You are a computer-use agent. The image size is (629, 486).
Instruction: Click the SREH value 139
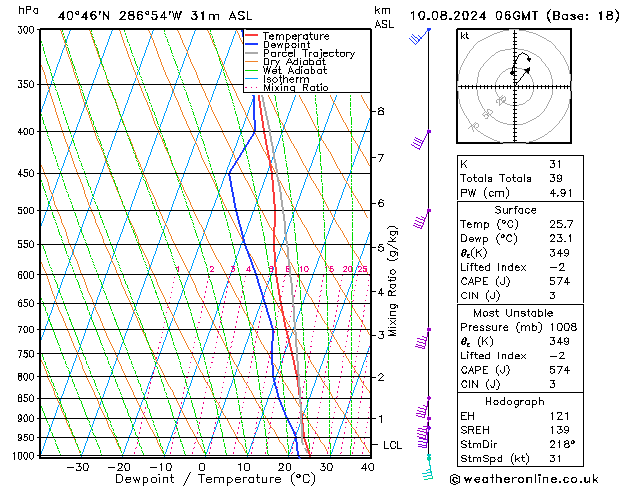pos(559,430)
